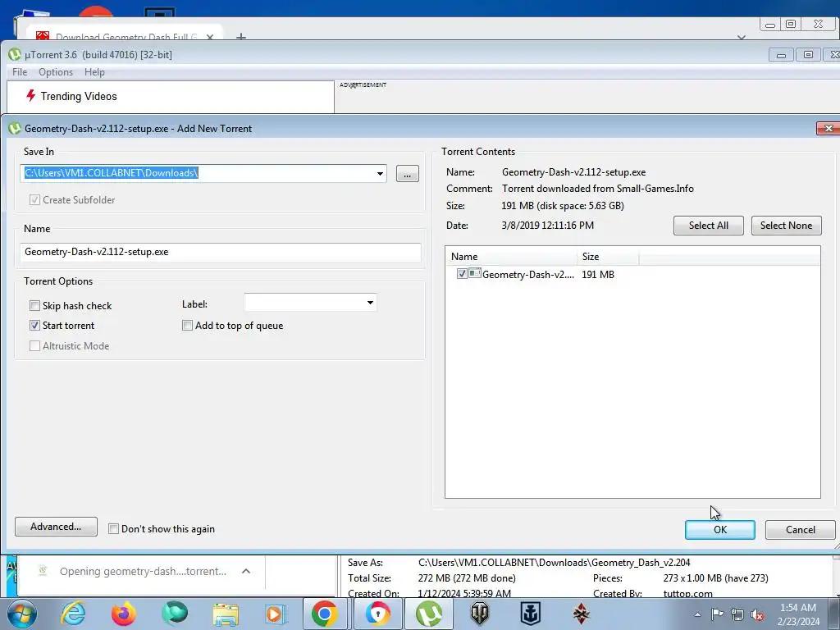Close the Geometry Dash Chrome tab
840x630 pixels.
(210, 37)
